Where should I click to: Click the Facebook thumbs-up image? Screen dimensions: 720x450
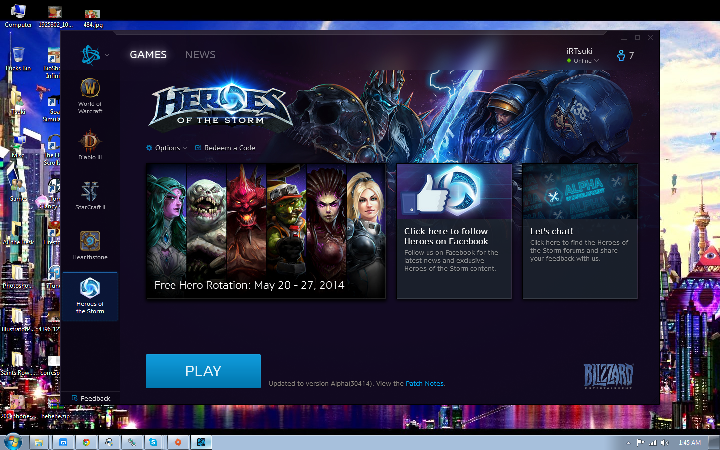pyautogui.click(x=454, y=191)
